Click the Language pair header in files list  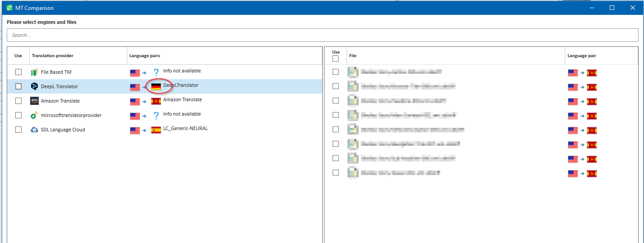(602, 56)
